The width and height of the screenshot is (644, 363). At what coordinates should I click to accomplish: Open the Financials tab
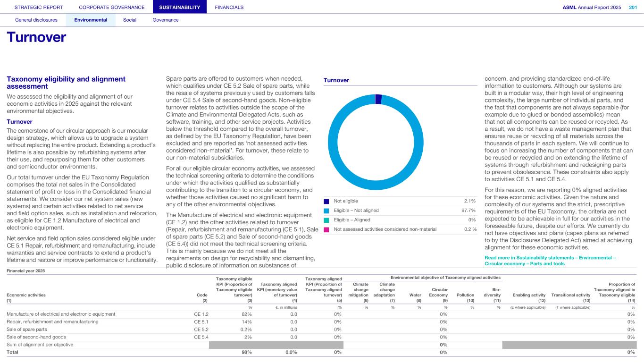tap(229, 7)
